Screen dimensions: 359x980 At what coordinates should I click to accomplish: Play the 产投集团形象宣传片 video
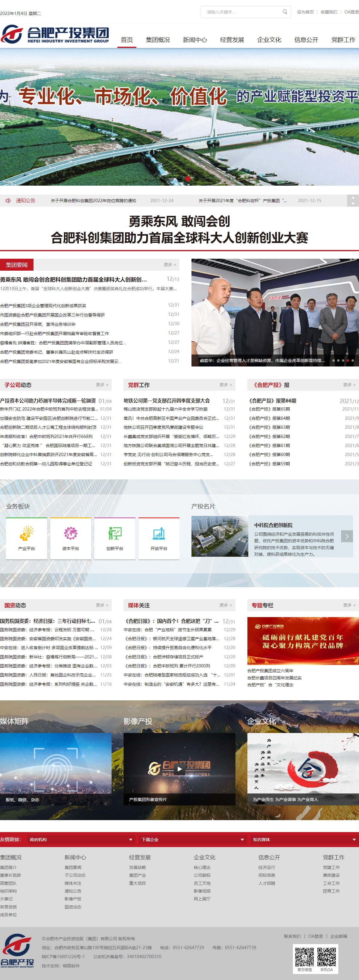click(x=180, y=769)
